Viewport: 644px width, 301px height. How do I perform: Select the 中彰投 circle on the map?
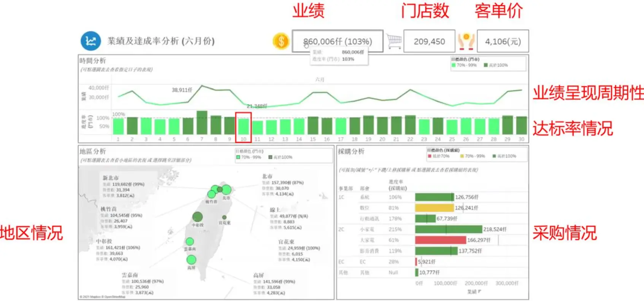[x=197, y=217]
